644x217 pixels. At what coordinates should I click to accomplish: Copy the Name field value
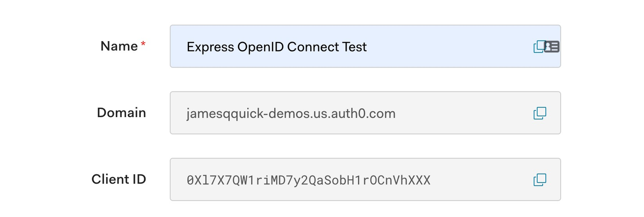(x=538, y=47)
